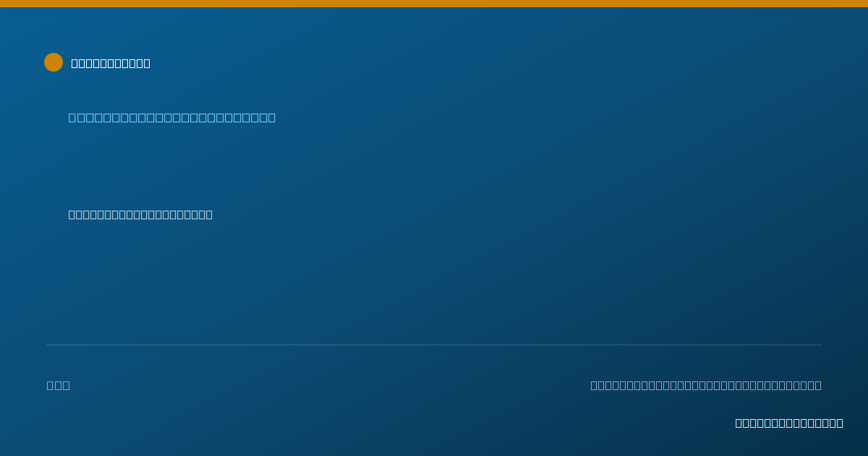
Task: Click the long gray footer text line at right
Action: coord(706,385)
